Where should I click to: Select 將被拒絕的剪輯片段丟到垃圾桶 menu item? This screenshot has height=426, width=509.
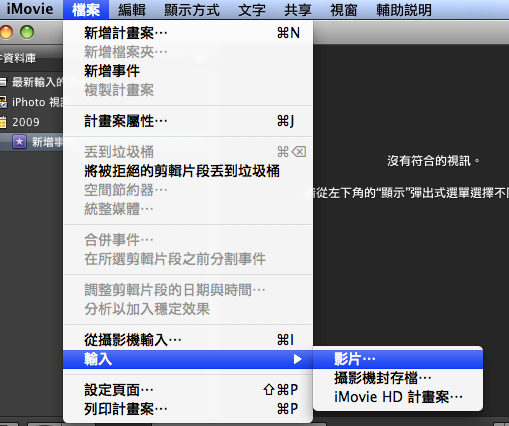[188, 171]
